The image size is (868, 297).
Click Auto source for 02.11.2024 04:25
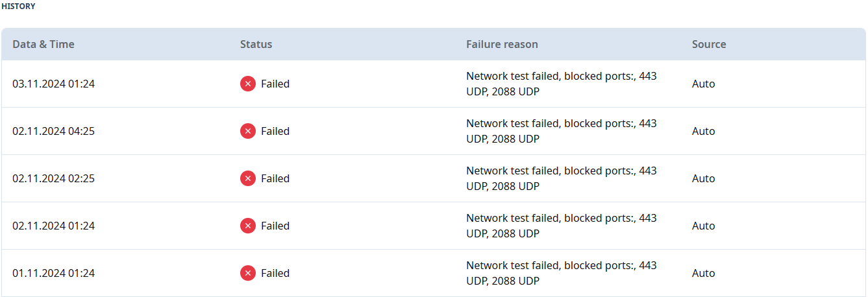[703, 131]
